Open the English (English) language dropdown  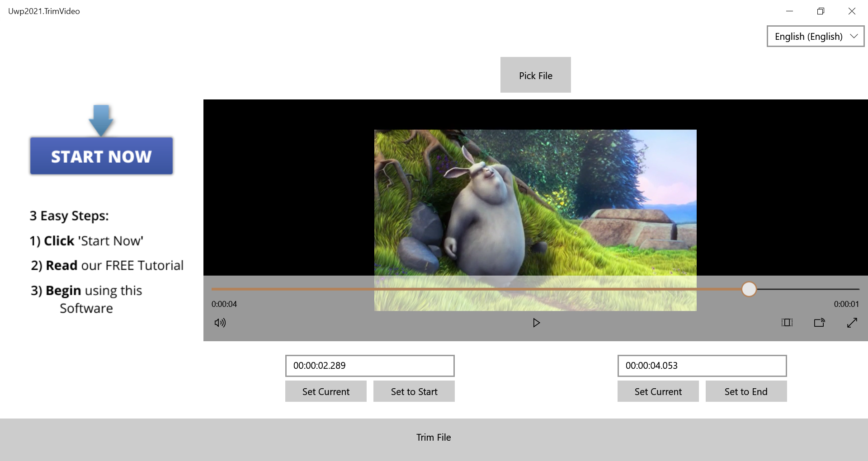815,36
